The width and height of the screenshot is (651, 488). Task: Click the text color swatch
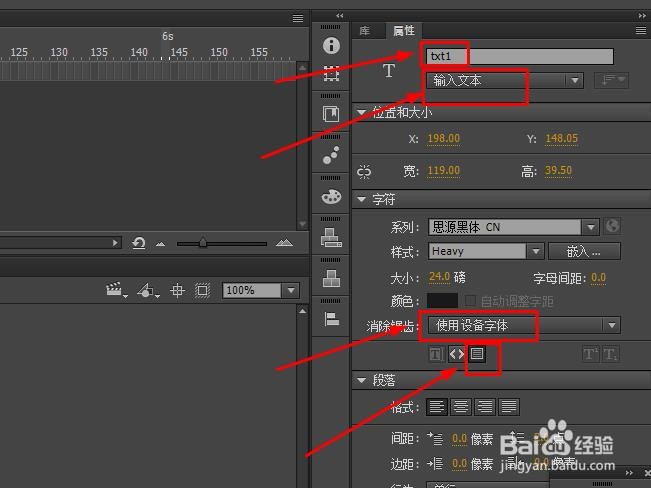[x=442, y=301]
